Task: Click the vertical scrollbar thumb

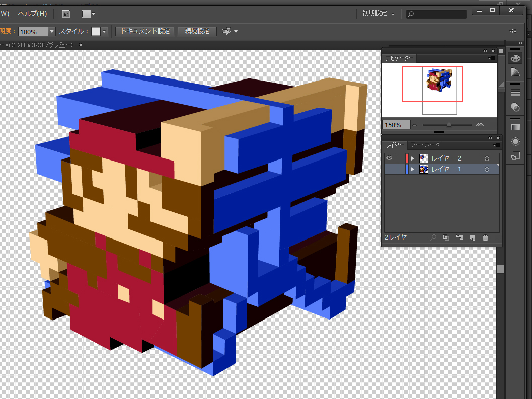Action: (500, 269)
